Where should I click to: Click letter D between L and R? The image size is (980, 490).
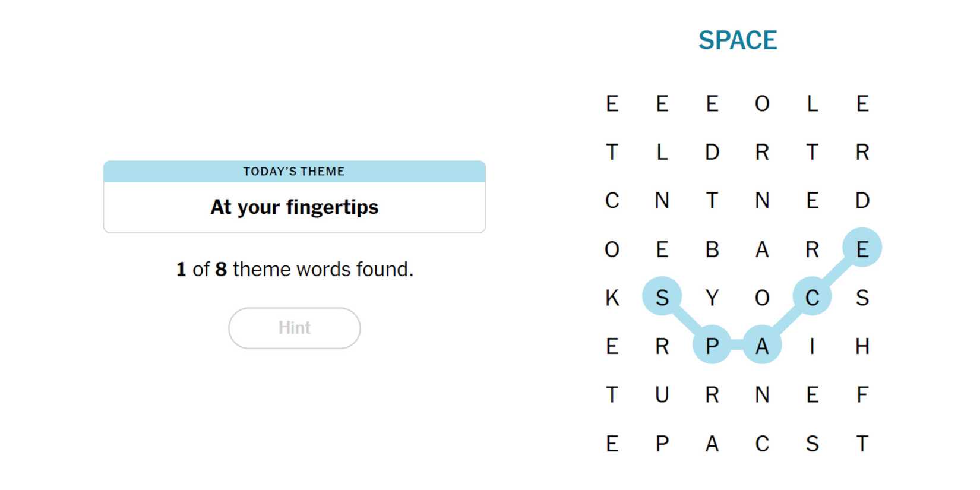coord(712,152)
